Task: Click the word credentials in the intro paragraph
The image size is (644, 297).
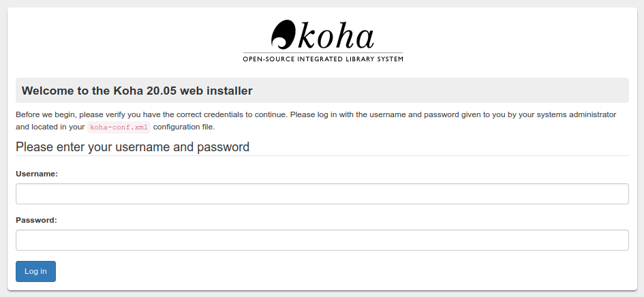Action: (x=223, y=114)
